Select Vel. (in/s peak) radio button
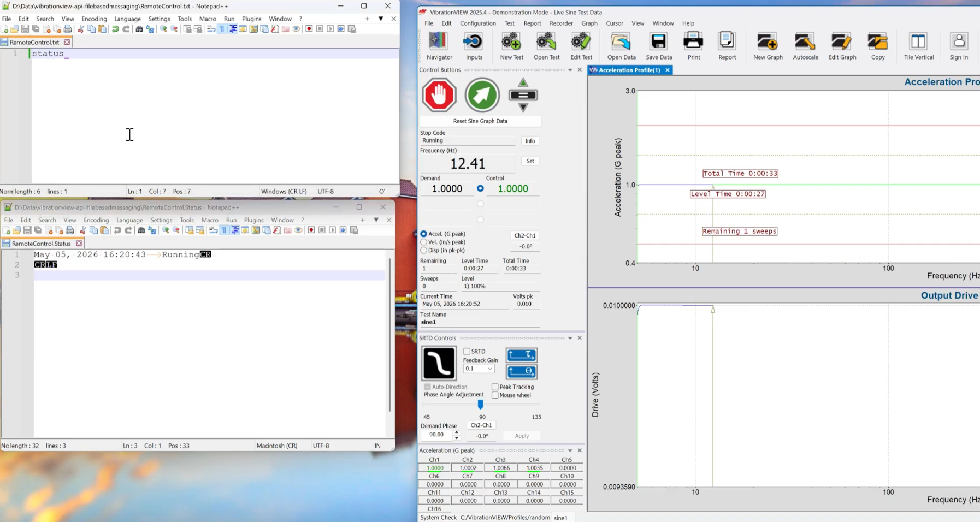This screenshot has width=980, height=522. [423, 242]
